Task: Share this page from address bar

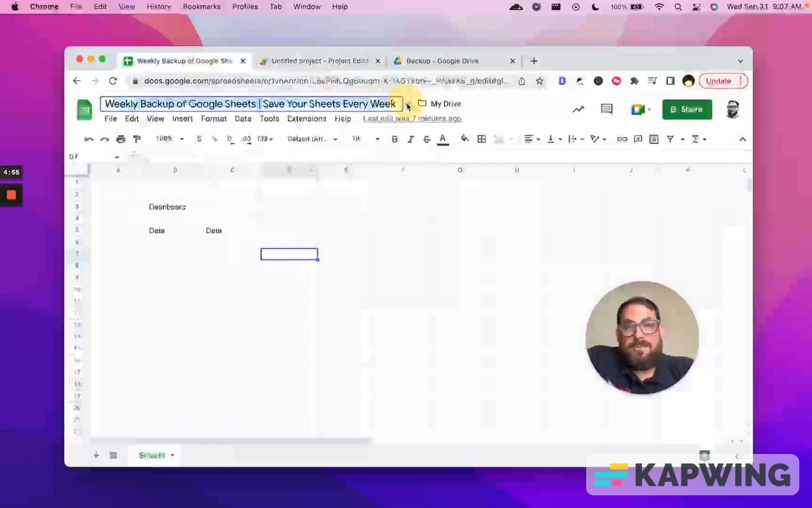Action: (x=521, y=81)
